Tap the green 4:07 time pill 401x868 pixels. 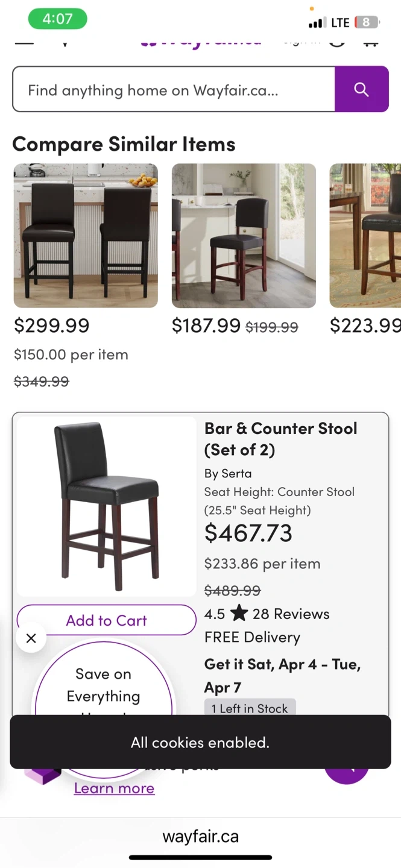tap(57, 19)
